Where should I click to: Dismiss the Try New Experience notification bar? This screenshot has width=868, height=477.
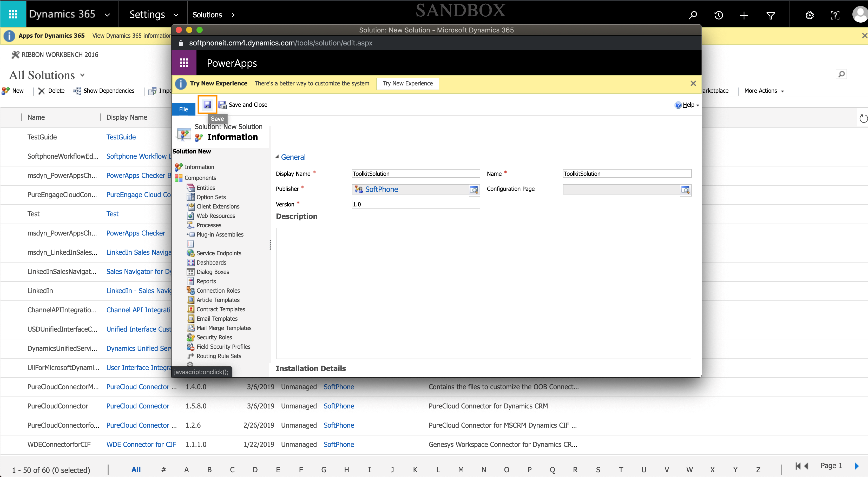(x=693, y=84)
